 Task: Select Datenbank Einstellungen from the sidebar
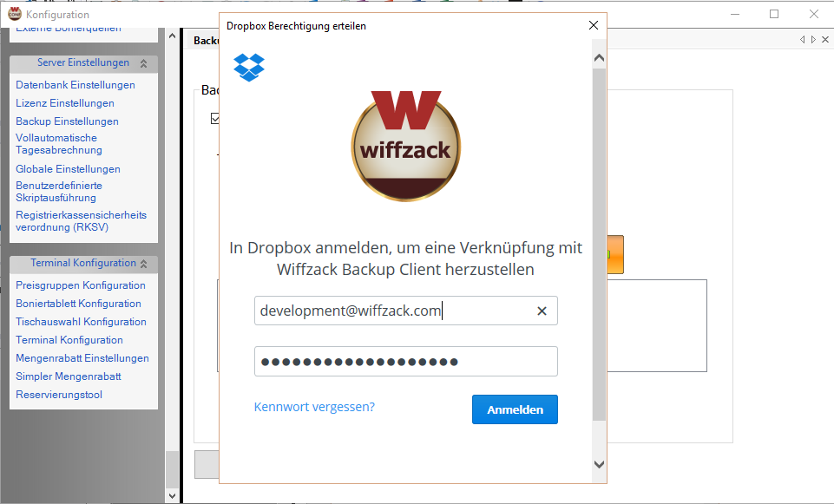point(76,85)
